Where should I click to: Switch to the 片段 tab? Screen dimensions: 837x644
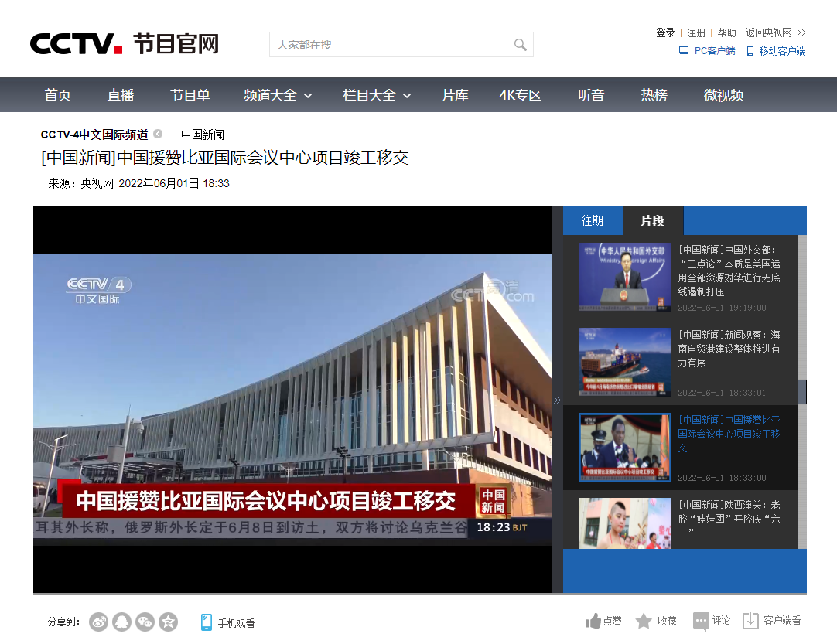653,221
